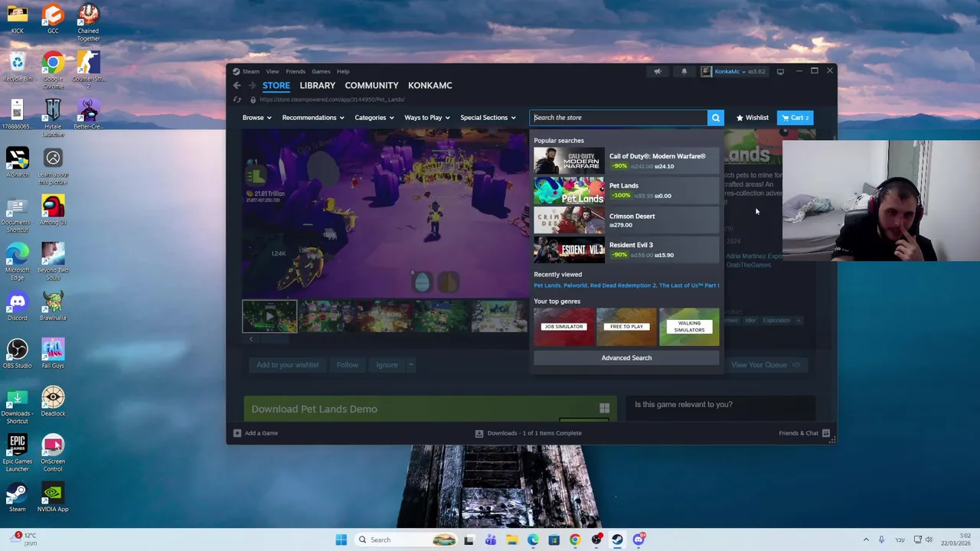
Task: Click the Follow button
Action: 347,365
